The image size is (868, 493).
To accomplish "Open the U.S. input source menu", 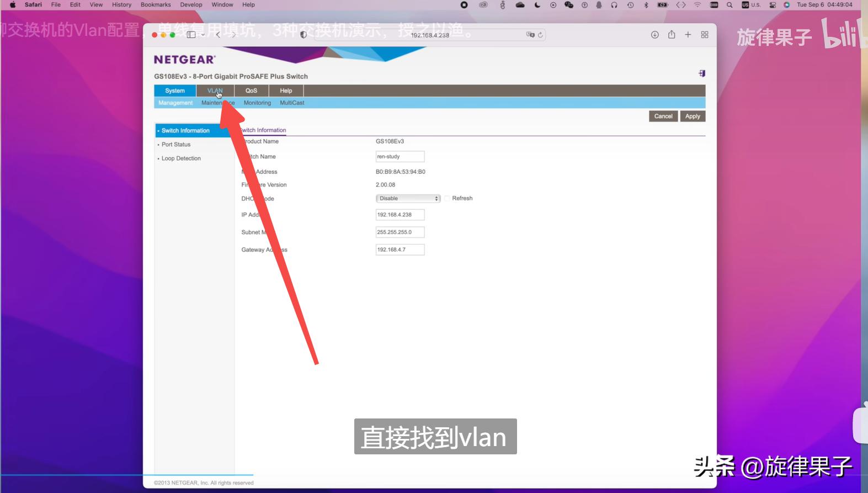I will pyautogui.click(x=751, y=4).
